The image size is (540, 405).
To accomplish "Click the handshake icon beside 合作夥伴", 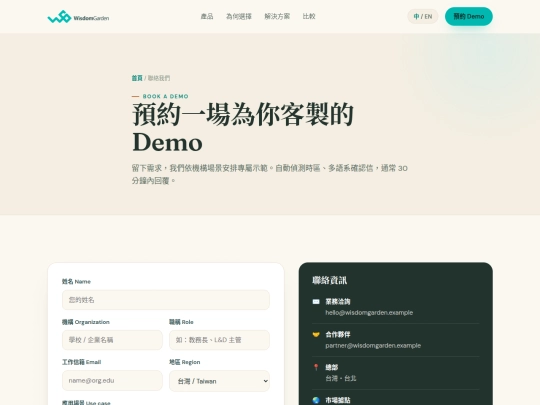I will 316,334.
